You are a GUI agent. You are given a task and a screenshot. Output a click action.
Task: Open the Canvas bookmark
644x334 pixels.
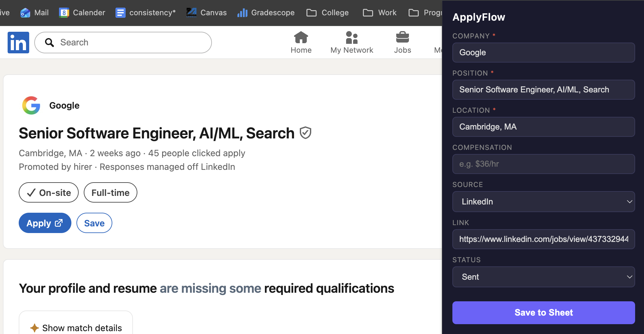pos(207,13)
